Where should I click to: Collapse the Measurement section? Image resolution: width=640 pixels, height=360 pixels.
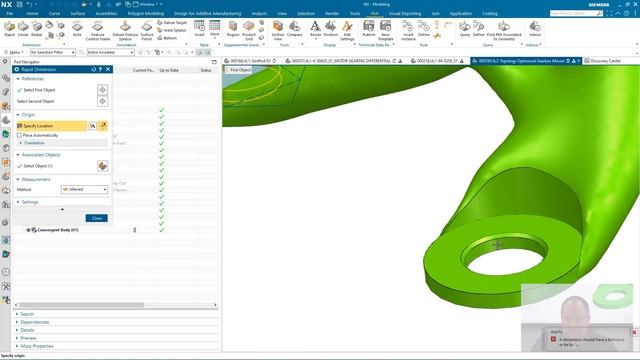[18, 180]
